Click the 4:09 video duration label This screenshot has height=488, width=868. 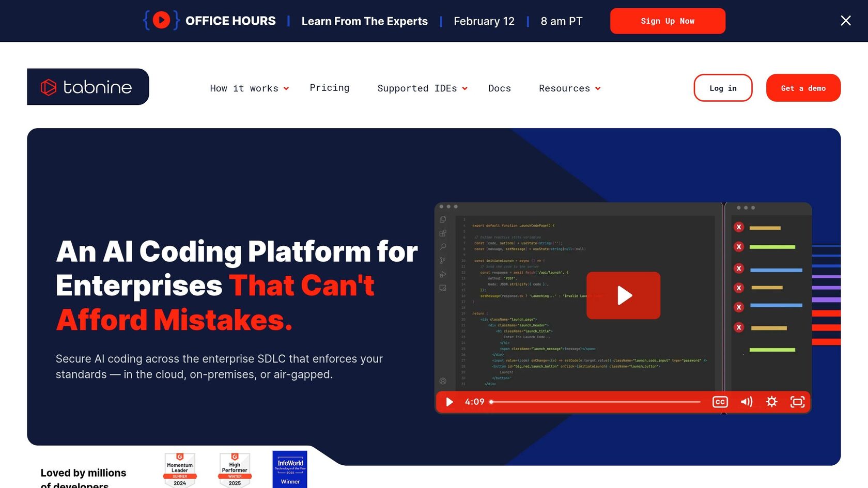coord(475,402)
